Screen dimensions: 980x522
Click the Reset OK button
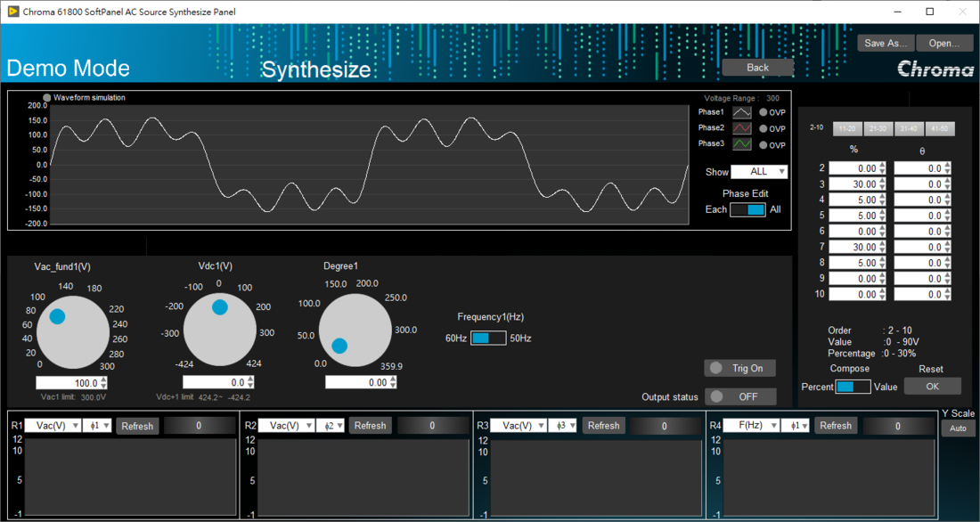click(x=932, y=387)
